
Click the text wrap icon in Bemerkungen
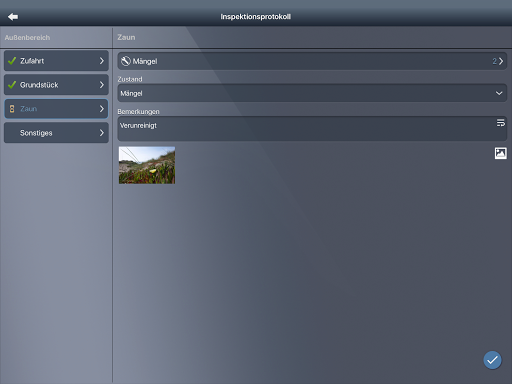[x=500, y=123]
